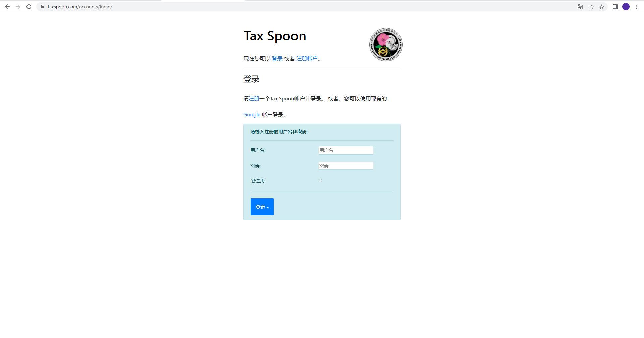This screenshot has height=338, width=644.
Task: Check the 记住我 remember-me checkbox
Action: tap(320, 181)
